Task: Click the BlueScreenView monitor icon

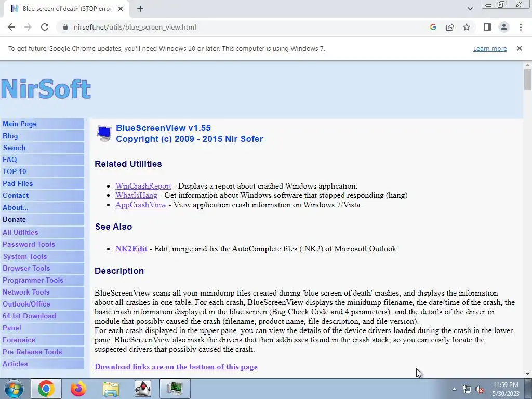Action: (x=104, y=134)
